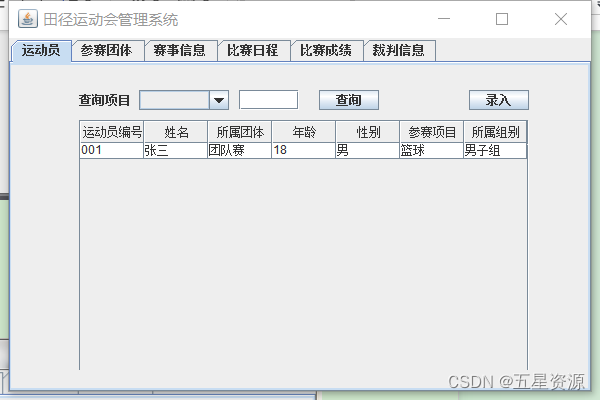Open the 赛事信息 tab
This screenshot has width=600, height=400.
(x=181, y=51)
